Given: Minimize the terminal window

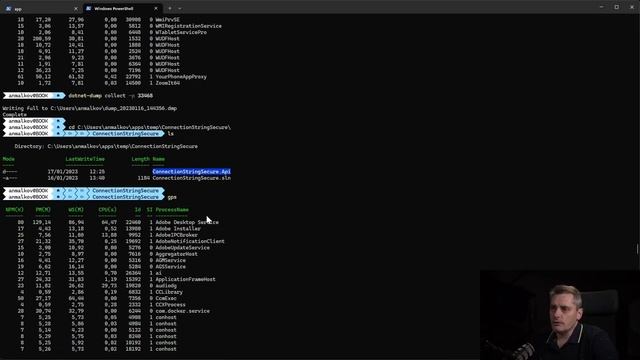Looking at the screenshot, I should (x=601, y=7).
